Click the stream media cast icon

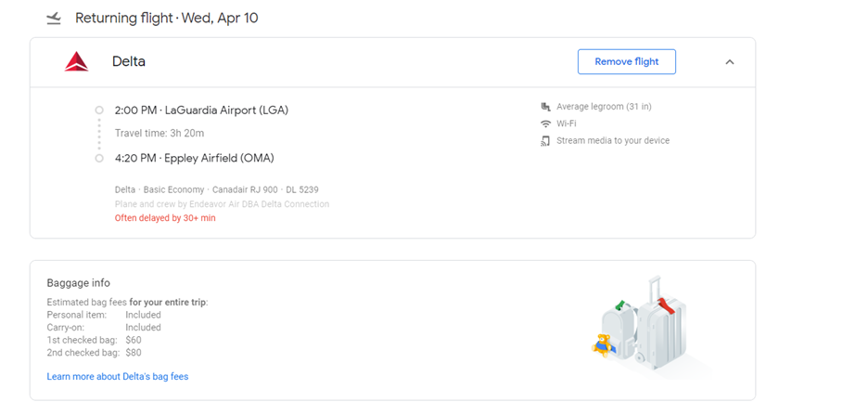pyautogui.click(x=545, y=141)
